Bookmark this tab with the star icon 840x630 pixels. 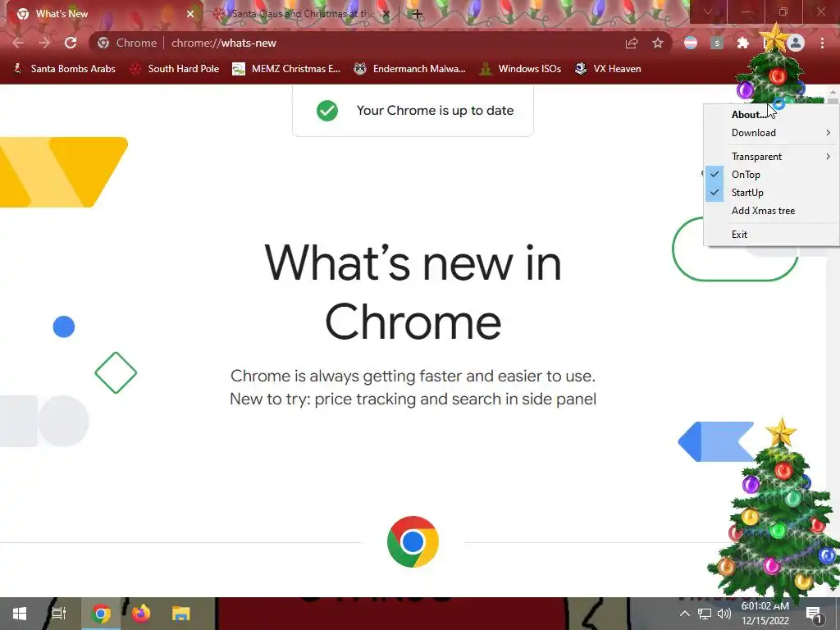(658, 43)
